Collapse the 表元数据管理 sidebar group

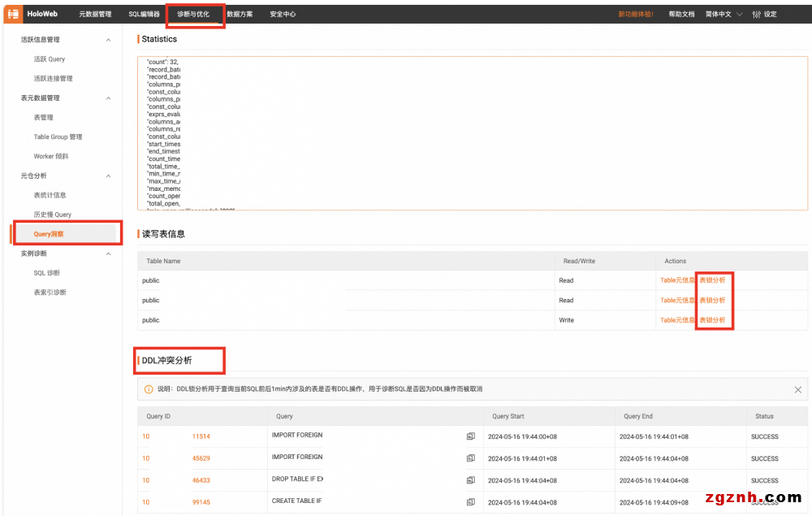(x=109, y=98)
